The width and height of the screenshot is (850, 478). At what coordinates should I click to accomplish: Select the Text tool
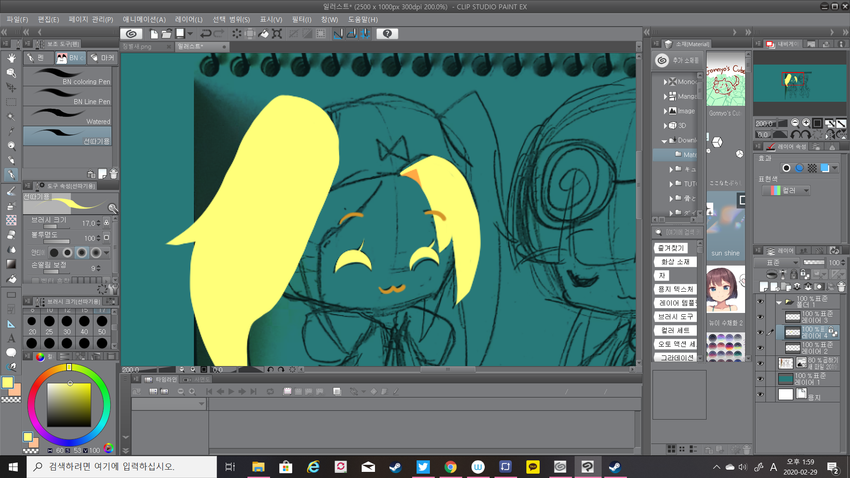coord(11,338)
